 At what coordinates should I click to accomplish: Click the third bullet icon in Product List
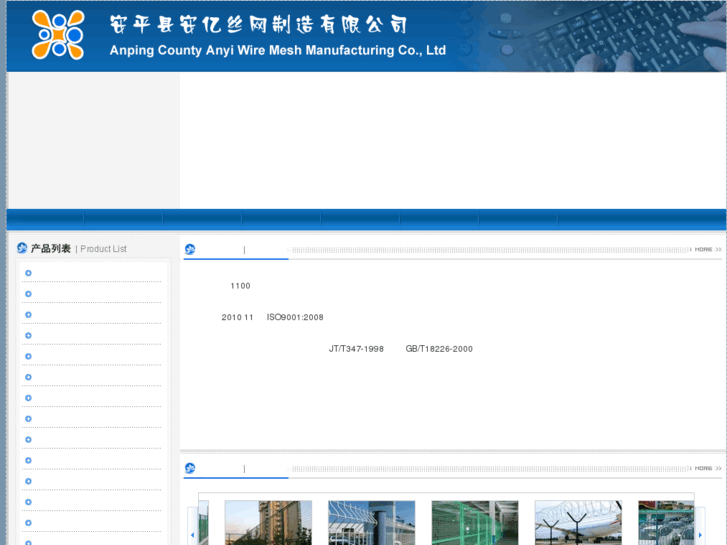tap(28, 315)
